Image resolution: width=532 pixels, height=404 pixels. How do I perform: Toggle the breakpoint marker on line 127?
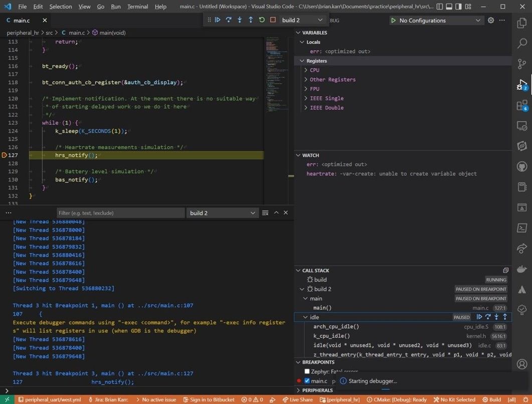point(4,155)
